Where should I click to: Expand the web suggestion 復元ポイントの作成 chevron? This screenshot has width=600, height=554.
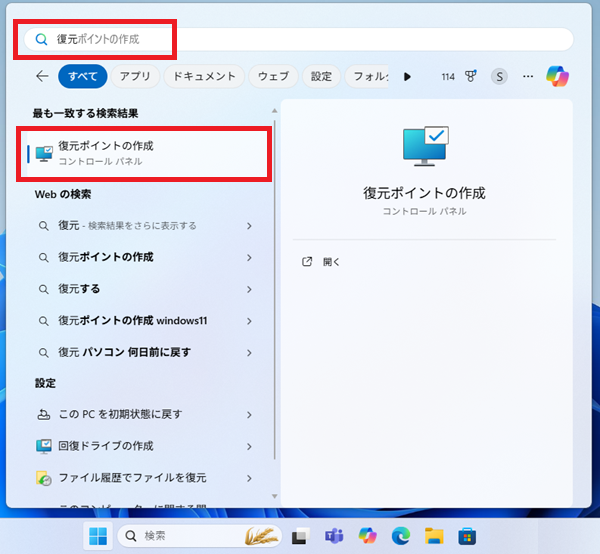tap(249, 258)
